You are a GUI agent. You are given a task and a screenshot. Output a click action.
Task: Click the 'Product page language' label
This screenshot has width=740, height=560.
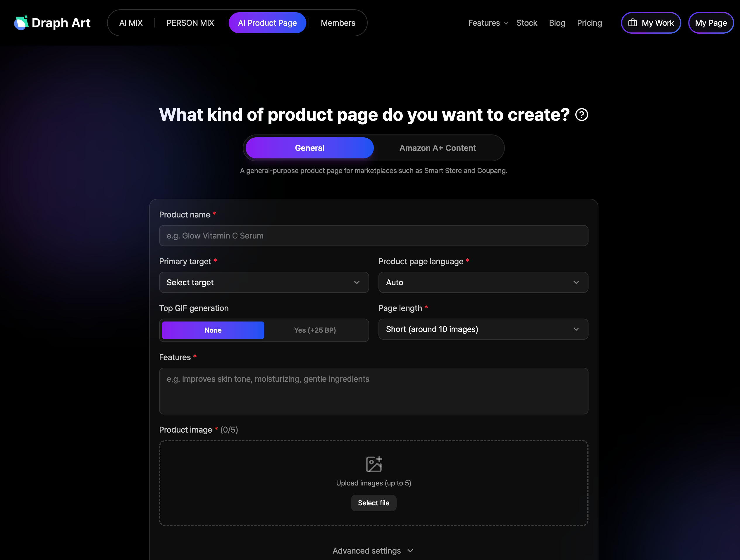(x=421, y=262)
